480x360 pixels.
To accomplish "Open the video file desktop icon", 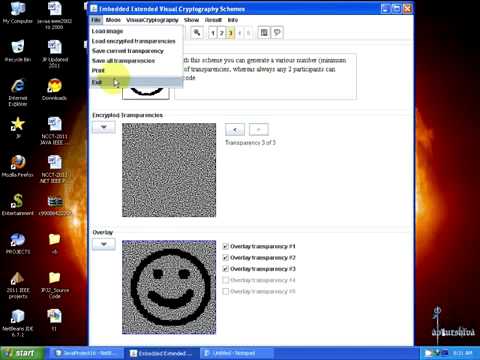I will click(54, 205).
